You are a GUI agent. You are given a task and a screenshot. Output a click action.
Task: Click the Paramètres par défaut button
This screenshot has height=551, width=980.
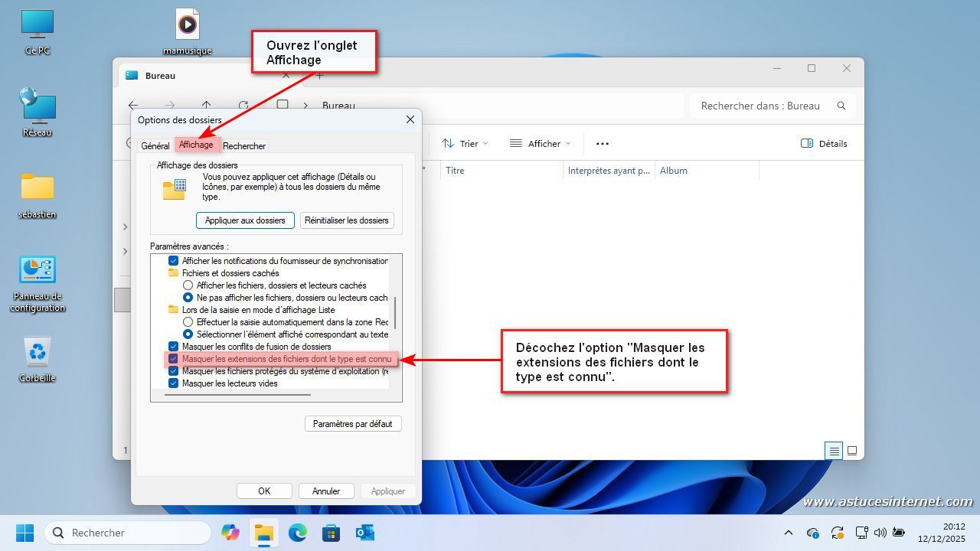pyautogui.click(x=352, y=424)
